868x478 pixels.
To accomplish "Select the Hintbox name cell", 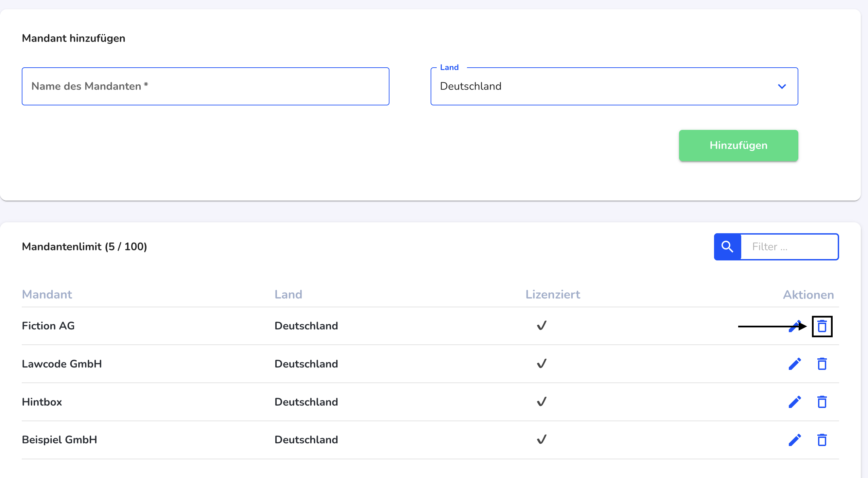I will [x=42, y=402].
